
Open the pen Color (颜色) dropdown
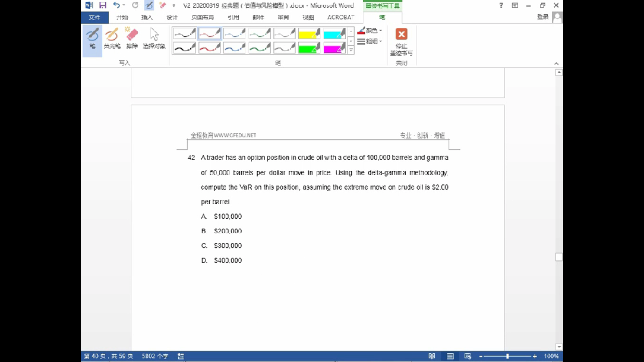[370, 30]
